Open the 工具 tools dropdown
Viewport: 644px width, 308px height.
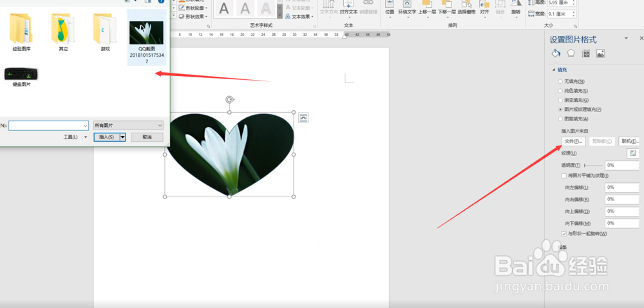pos(75,137)
